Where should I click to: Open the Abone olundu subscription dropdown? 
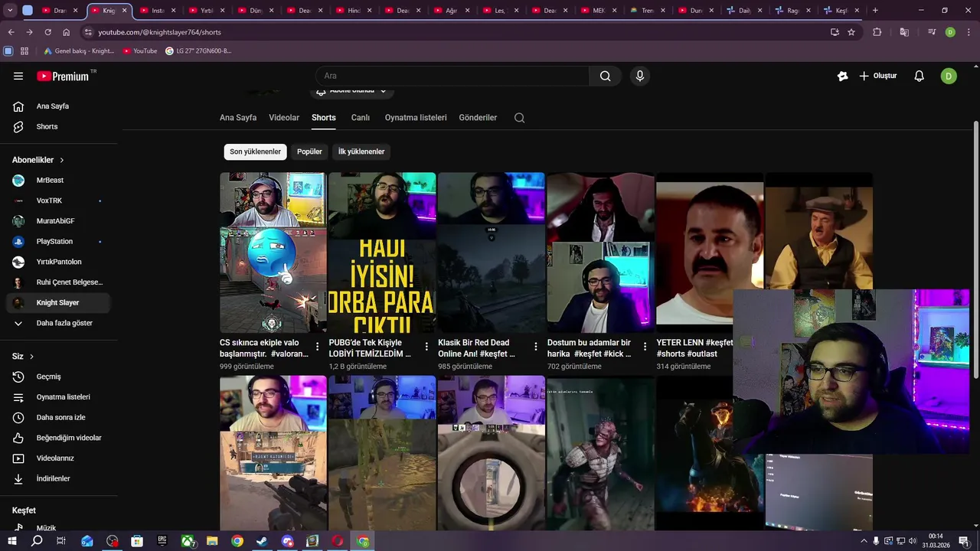[x=352, y=91]
